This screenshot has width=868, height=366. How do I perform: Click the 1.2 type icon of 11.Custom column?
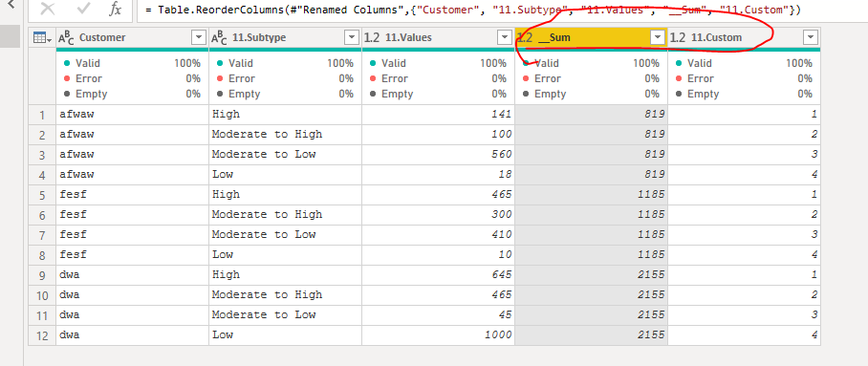coord(678,37)
